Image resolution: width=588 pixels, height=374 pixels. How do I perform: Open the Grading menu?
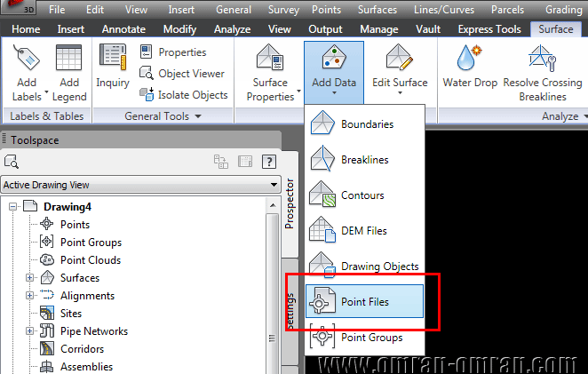tap(564, 10)
